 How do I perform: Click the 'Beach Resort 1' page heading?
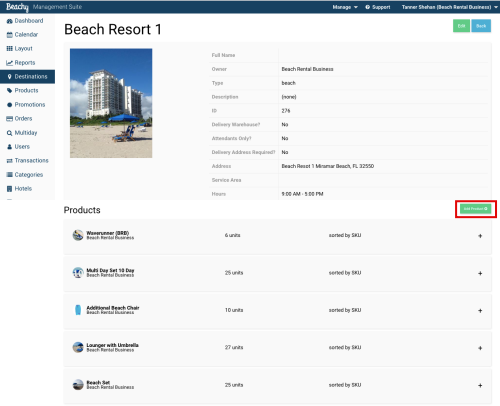113,29
